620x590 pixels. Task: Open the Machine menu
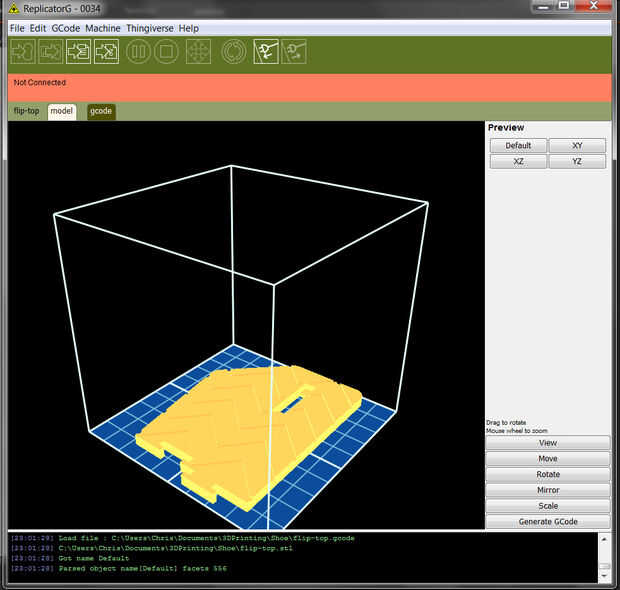[x=103, y=28]
